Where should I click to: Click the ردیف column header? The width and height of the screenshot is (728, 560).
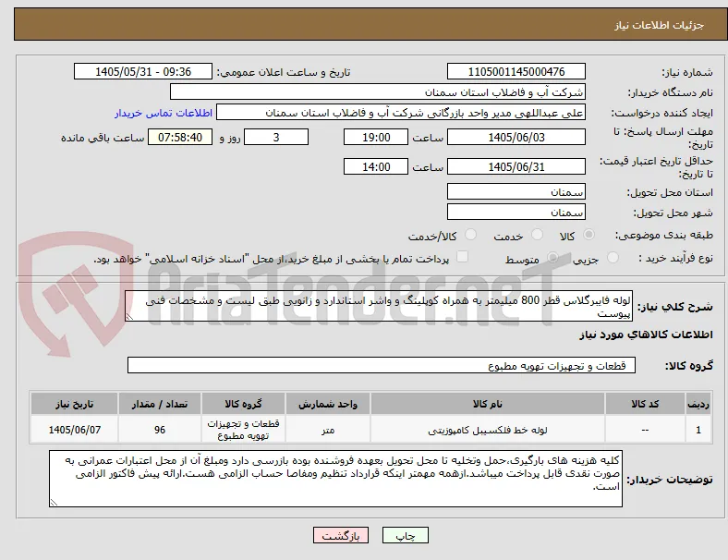[698, 404]
